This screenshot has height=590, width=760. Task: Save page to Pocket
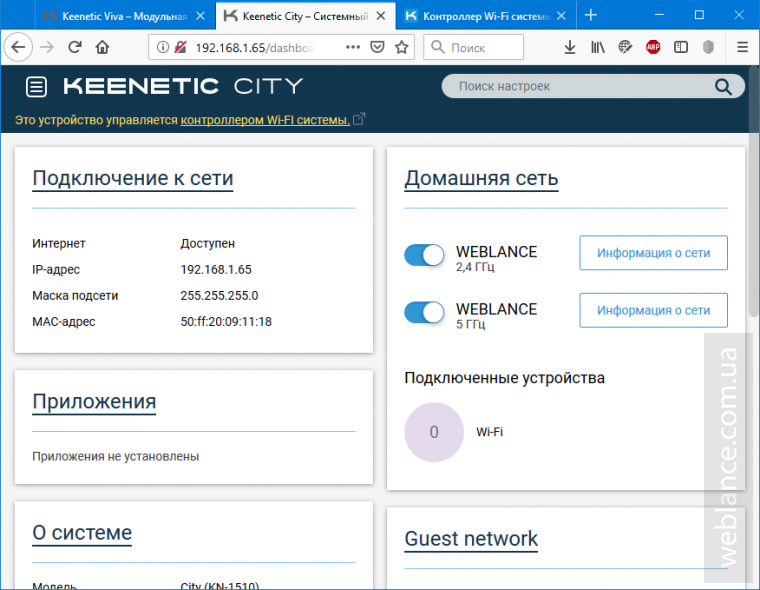pos(377,47)
